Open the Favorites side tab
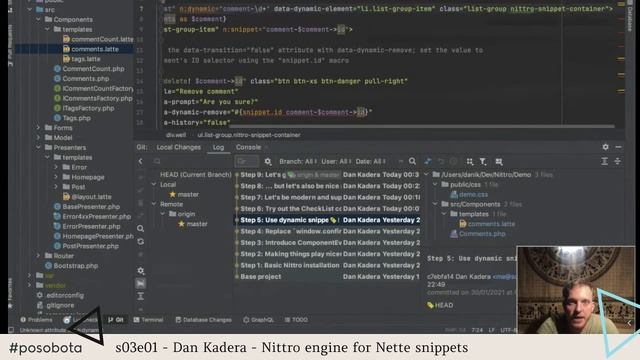The height and width of the screenshot is (360, 640). coord(10,294)
